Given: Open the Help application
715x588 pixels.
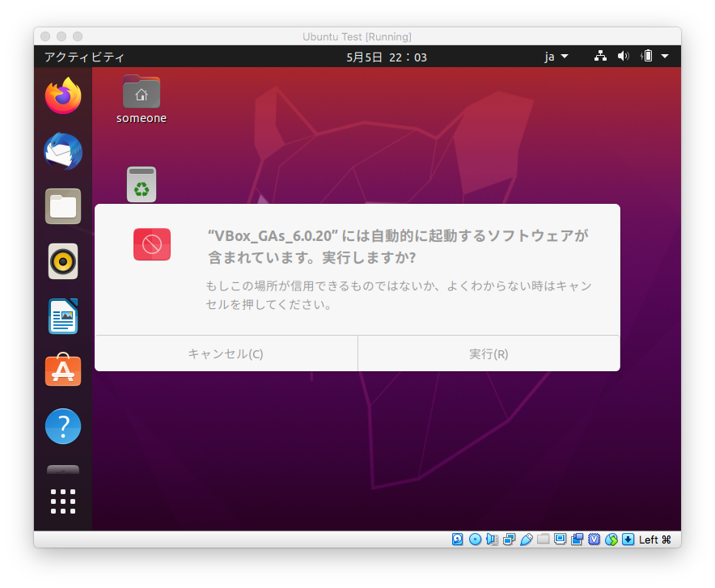Looking at the screenshot, I should (x=62, y=426).
